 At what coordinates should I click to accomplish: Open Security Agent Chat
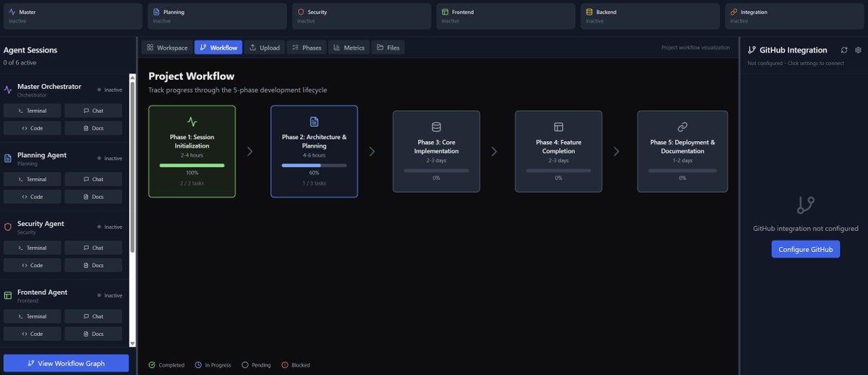[x=93, y=248]
